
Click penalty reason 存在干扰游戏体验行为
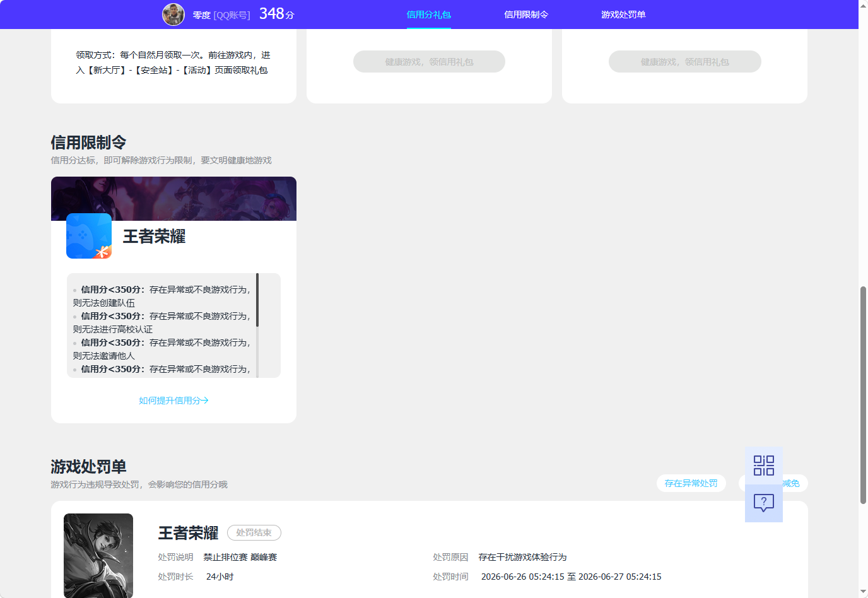click(x=522, y=557)
